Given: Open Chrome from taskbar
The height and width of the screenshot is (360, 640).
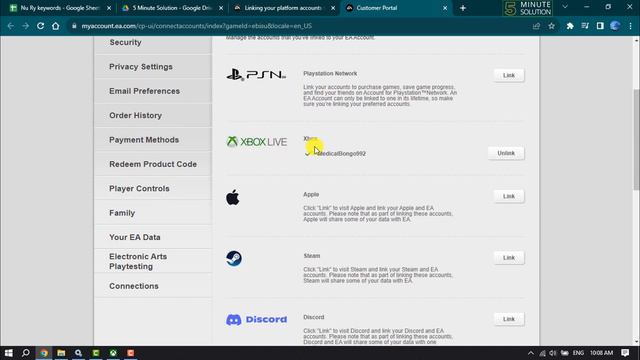Looking at the screenshot, I should (44, 353).
